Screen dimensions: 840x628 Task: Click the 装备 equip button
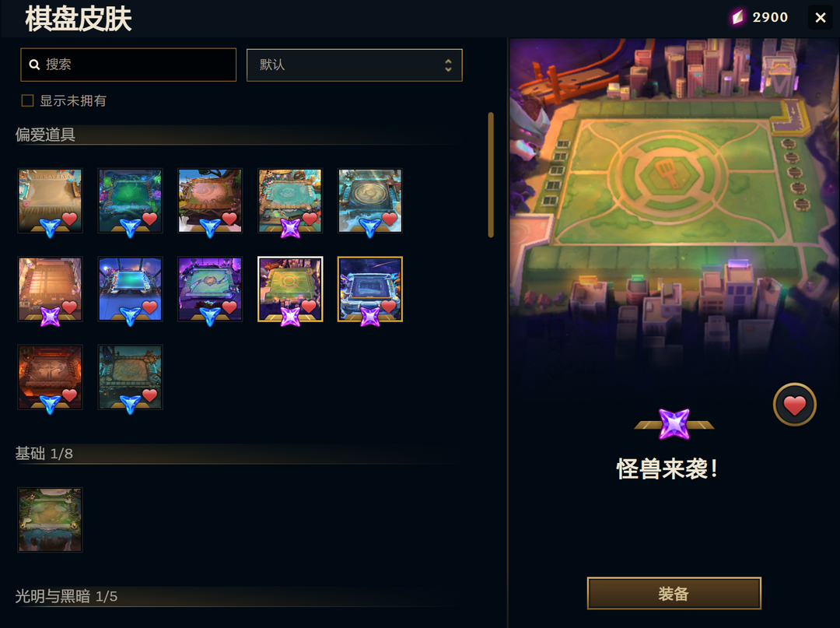(x=674, y=593)
